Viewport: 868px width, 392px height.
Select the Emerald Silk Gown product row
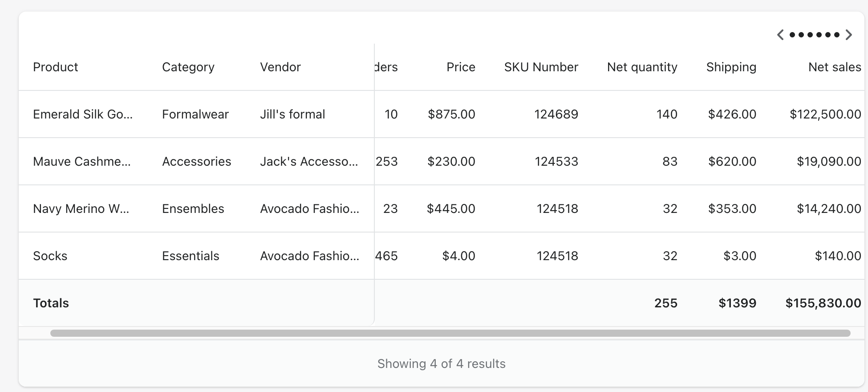pos(83,114)
